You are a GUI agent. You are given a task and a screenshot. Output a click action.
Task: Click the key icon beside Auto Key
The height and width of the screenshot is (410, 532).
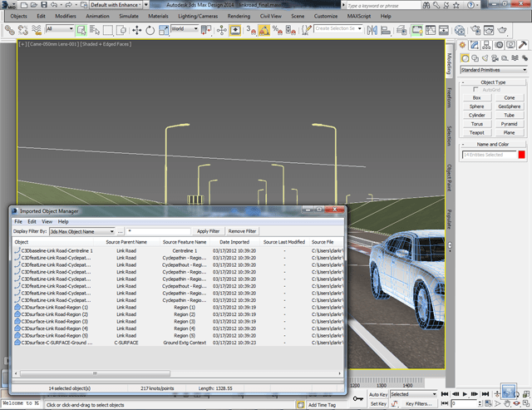pos(357,399)
